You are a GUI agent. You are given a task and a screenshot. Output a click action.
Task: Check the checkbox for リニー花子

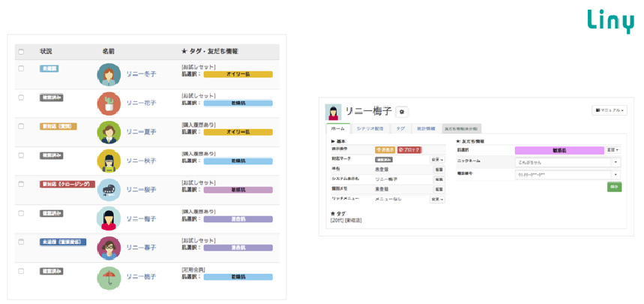tap(21, 98)
